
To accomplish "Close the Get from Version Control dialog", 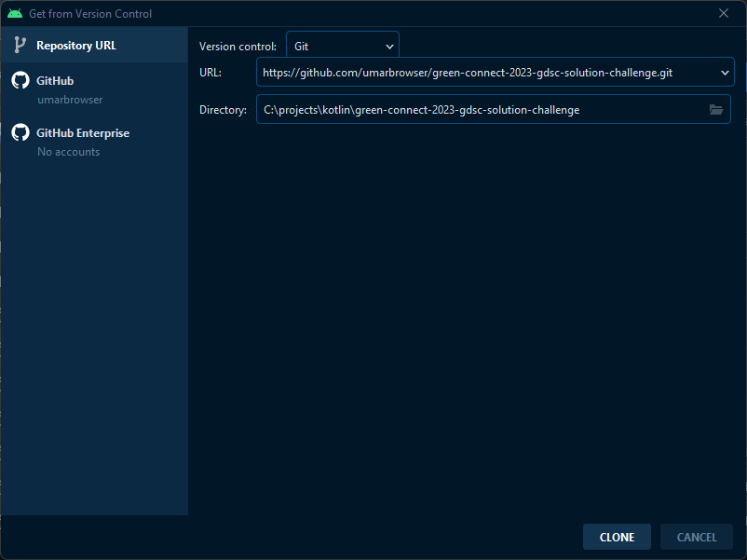I will (x=723, y=13).
